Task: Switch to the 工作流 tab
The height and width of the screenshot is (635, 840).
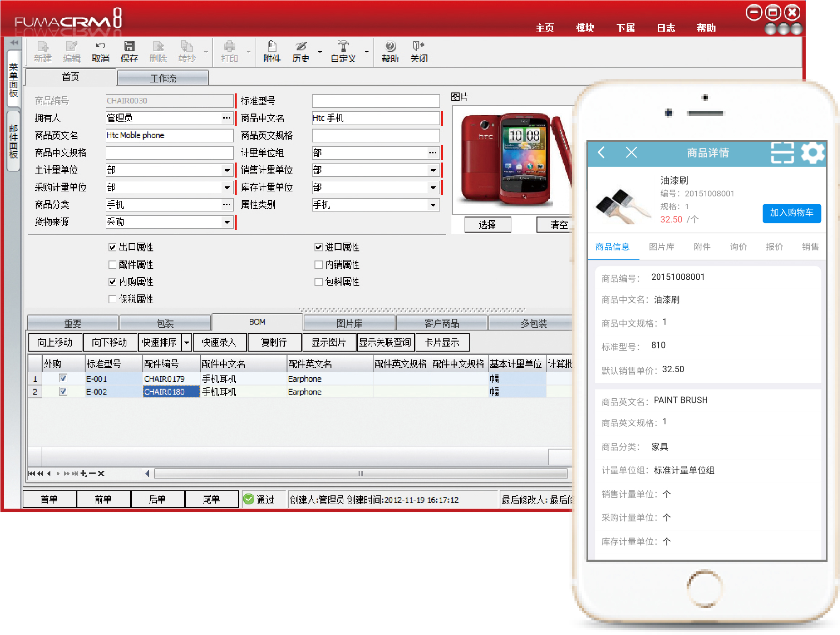Action: tap(163, 78)
